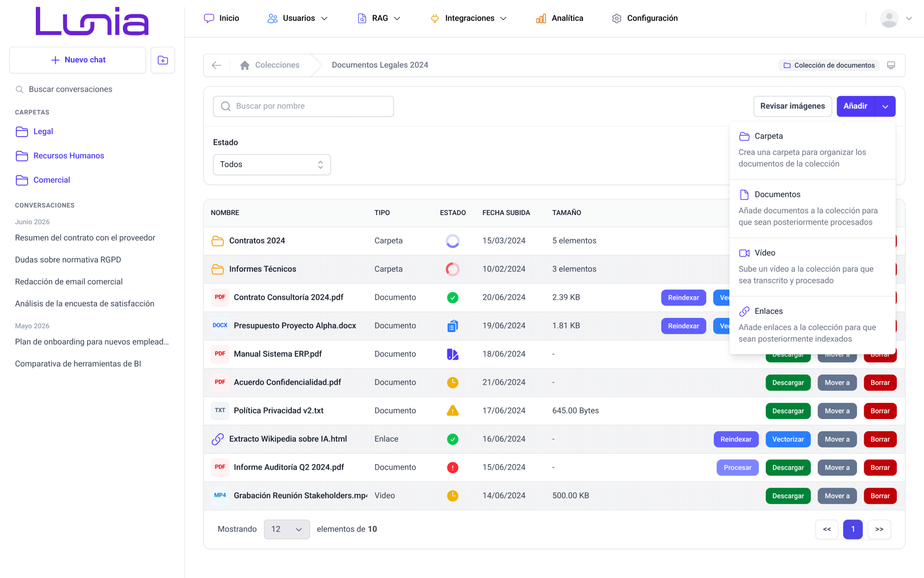Screen dimensions: 924x578
Task: Click the monitor icon at breadcrumb right
Action: 891,65
